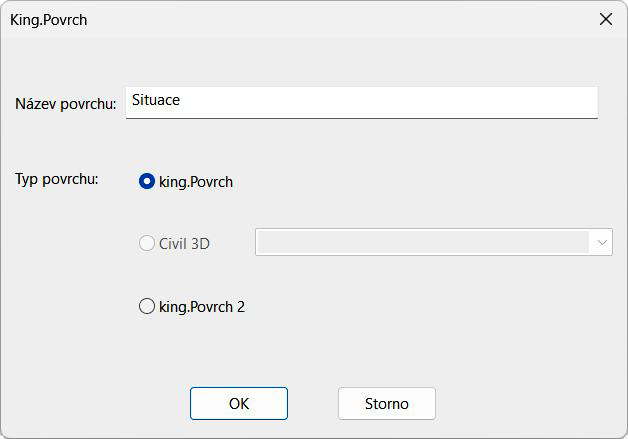Viewport: 628px width, 439px height.
Task: Click empty space in the title bar
Action: click(330, 19)
